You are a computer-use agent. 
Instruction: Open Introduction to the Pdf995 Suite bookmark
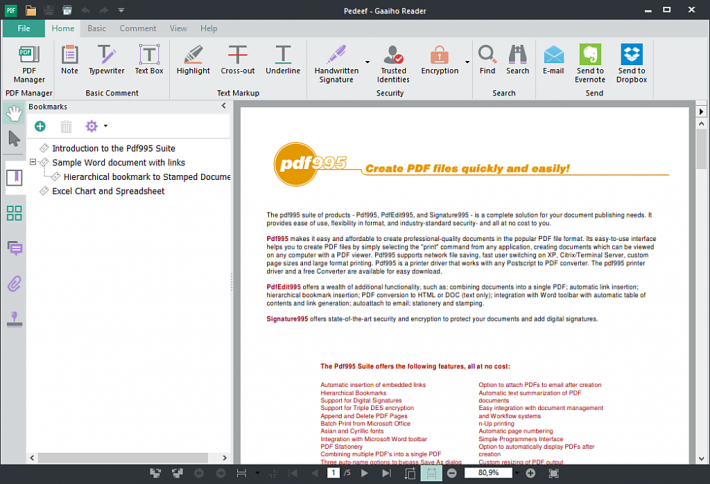pyautogui.click(x=113, y=148)
